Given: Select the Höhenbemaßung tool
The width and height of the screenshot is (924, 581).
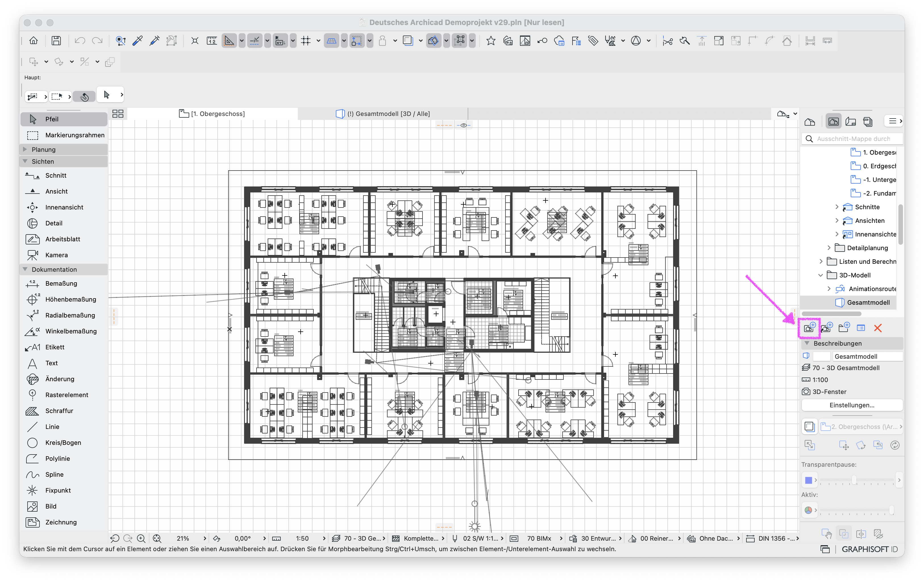Looking at the screenshot, I should point(64,299).
